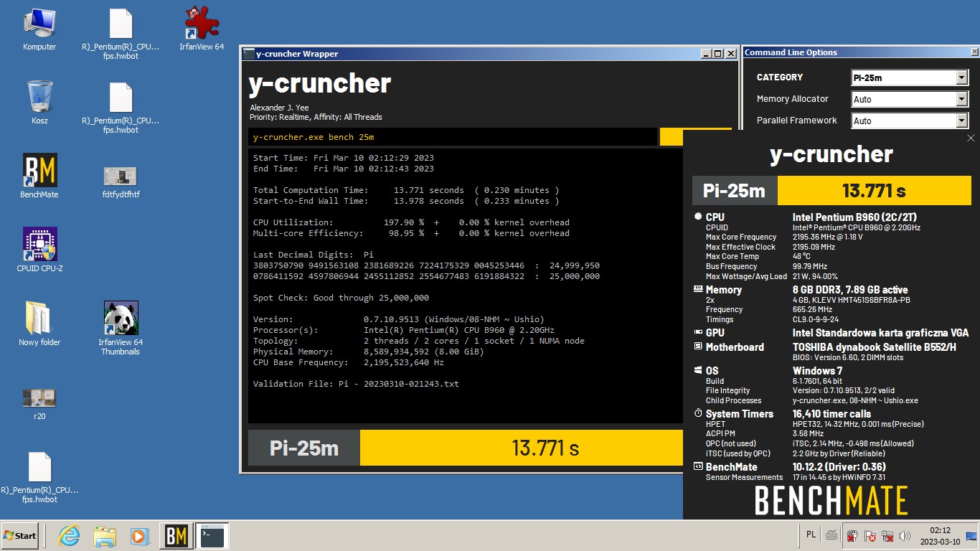Click the 8 GB DDR3, 7.89 GB active text
Screen dimensions: 980x551
tap(850, 290)
